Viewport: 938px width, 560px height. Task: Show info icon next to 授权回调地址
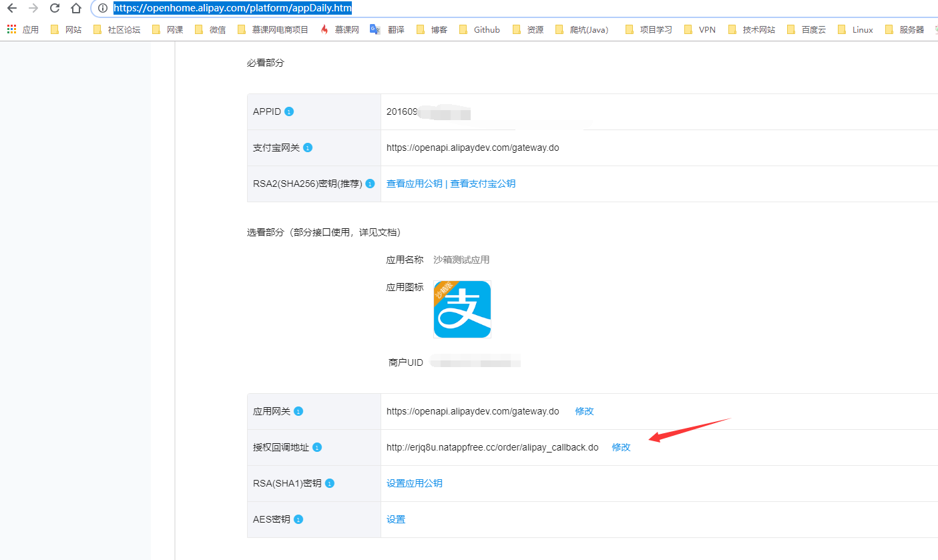pyautogui.click(x=317, y=447)
